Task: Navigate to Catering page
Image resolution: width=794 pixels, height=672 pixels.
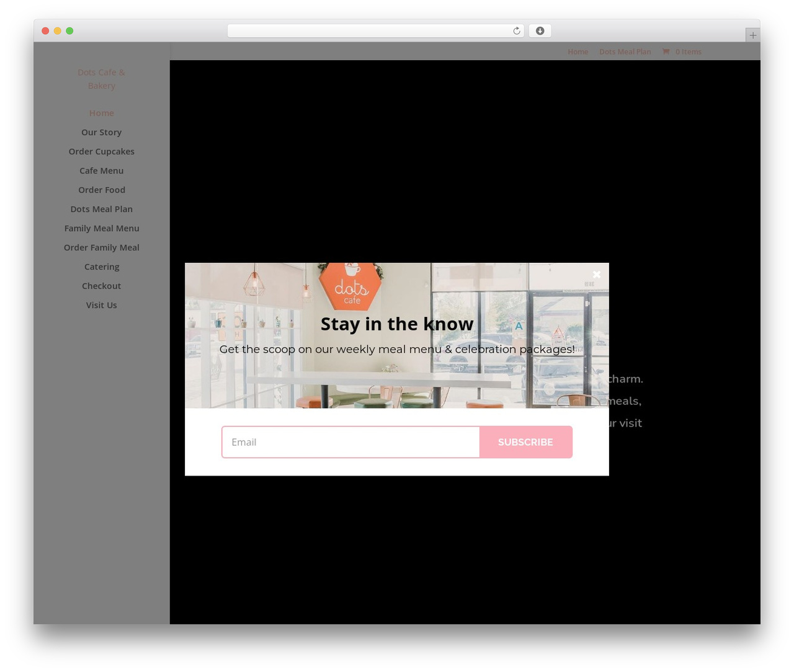Action: [x=101, y=267]
